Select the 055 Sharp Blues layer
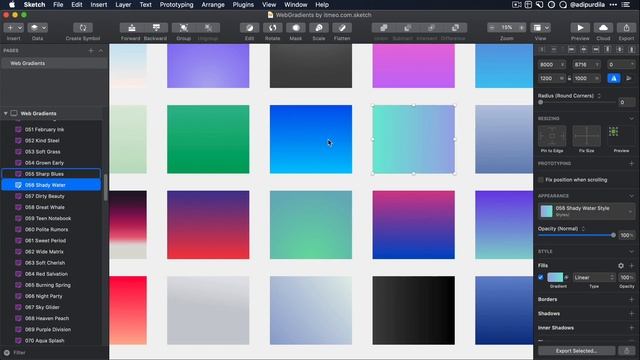The image size is (640, 360). pos(51,174)
